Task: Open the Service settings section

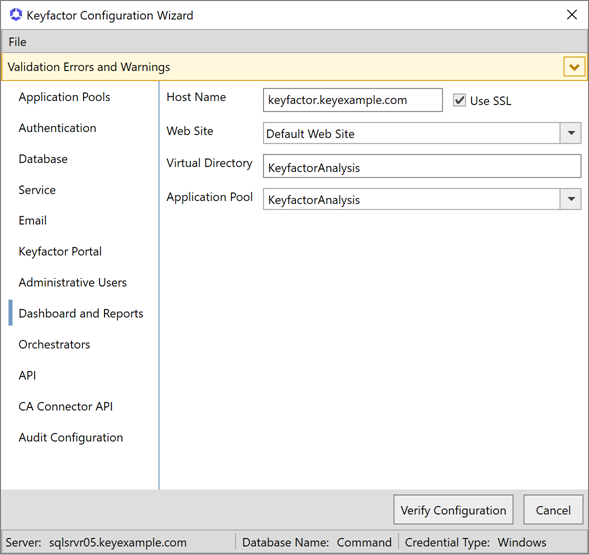Action: pos(37,190)
